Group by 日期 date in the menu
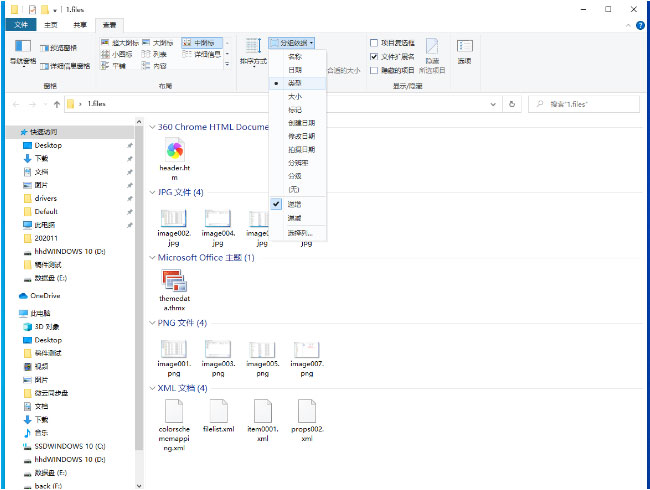Screen dimensions: 650x490 [297, 70]
